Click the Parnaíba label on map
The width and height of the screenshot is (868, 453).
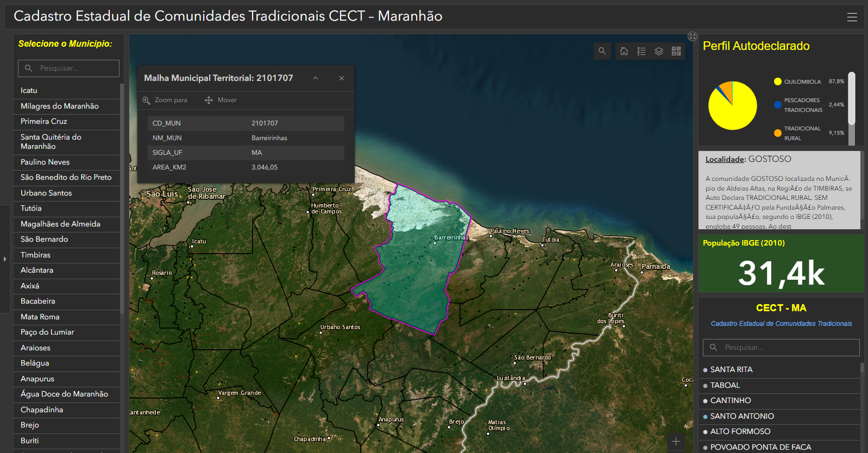click(x=656, y=267)
